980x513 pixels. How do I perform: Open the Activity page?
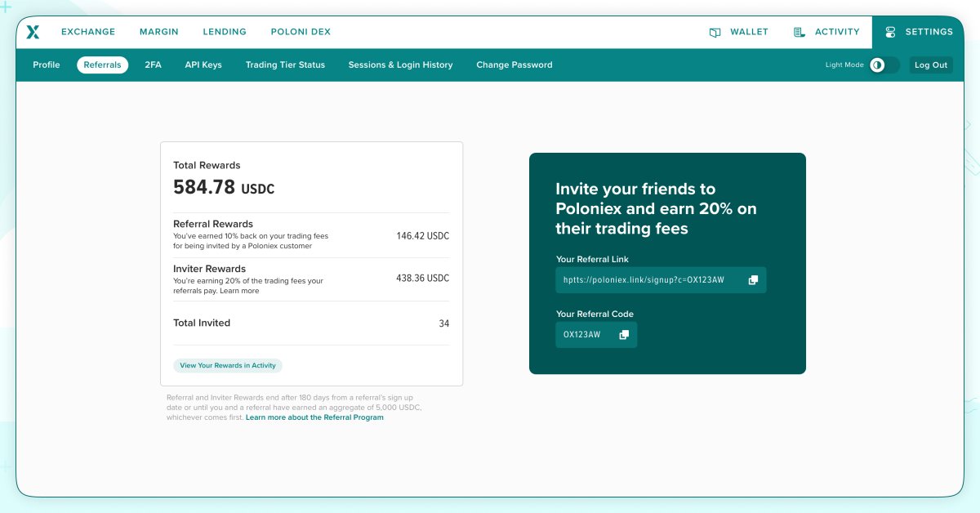837,32
